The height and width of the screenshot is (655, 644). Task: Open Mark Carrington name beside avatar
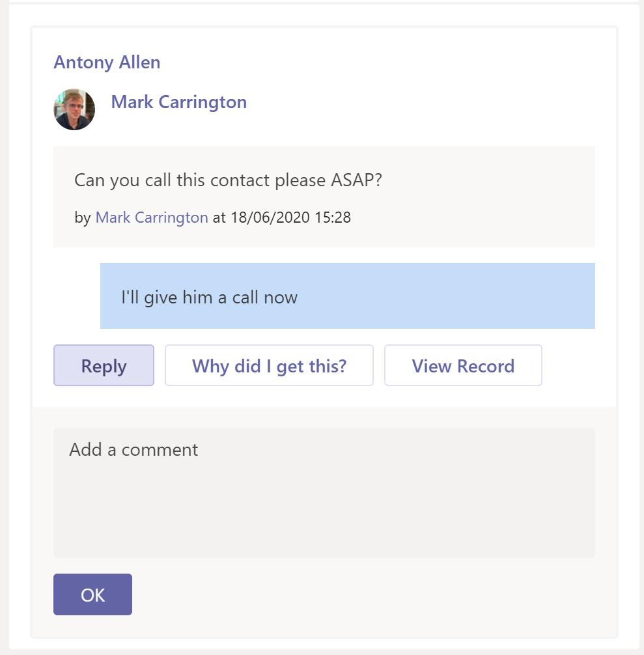point(178,102)
